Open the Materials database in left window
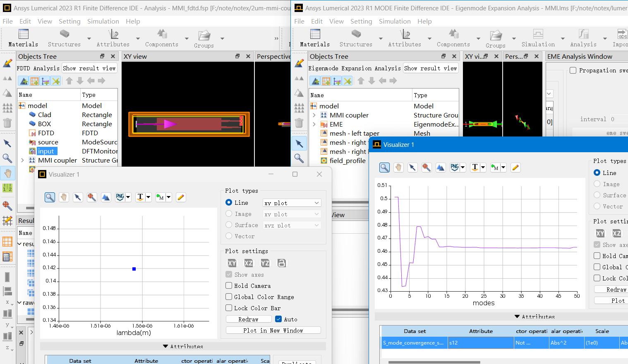The width and height of the screenshot is (628, 364). click(x=23, y=38)
